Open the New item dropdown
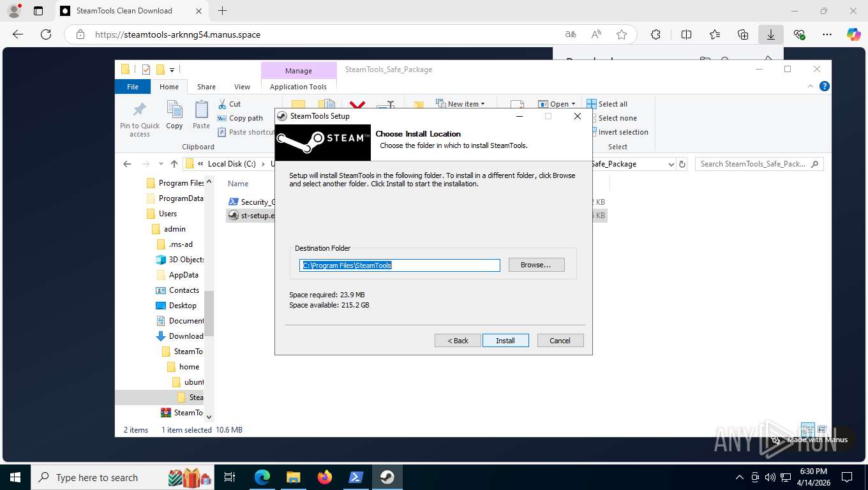 click(461, 104)
